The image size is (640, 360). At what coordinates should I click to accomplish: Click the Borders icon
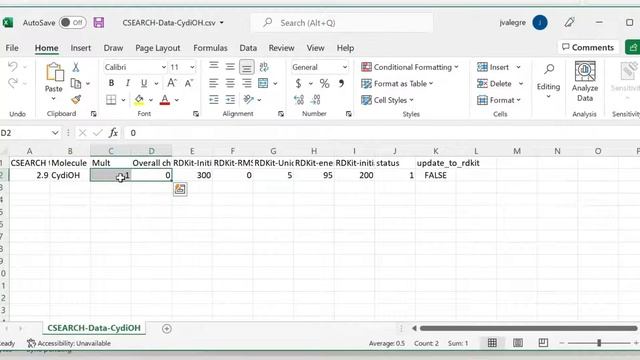click(111, 100)
